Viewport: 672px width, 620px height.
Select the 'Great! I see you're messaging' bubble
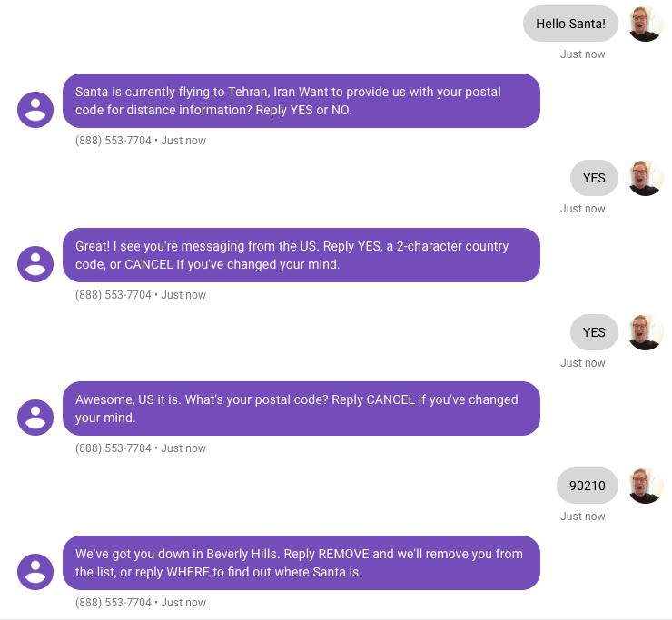(301, 255)
